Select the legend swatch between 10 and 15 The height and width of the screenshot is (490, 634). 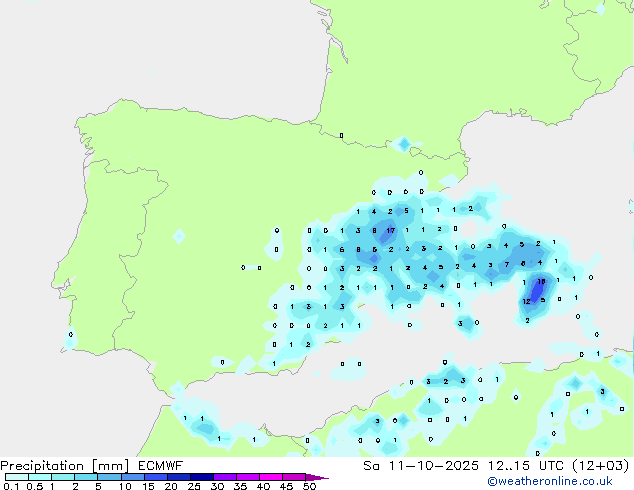pyautogui.click(x=133, y=477)
